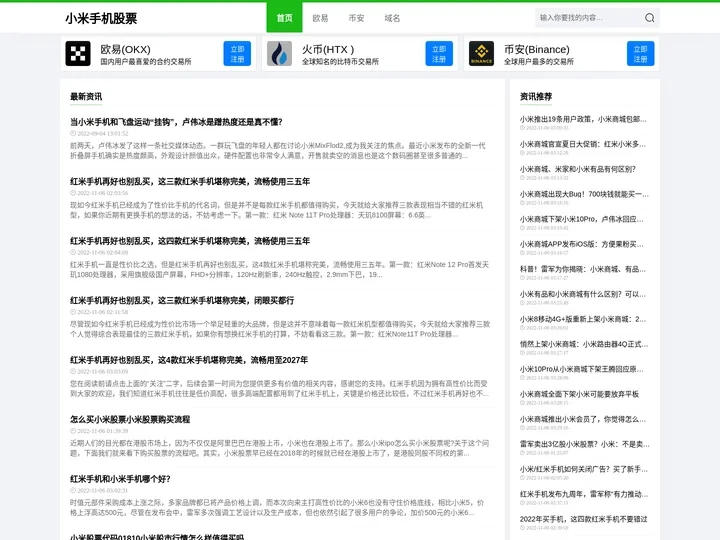The height and width of the screenshot is (540, 720).
Task: Open the 火币(HTX) card title
Action: [328, 49]
